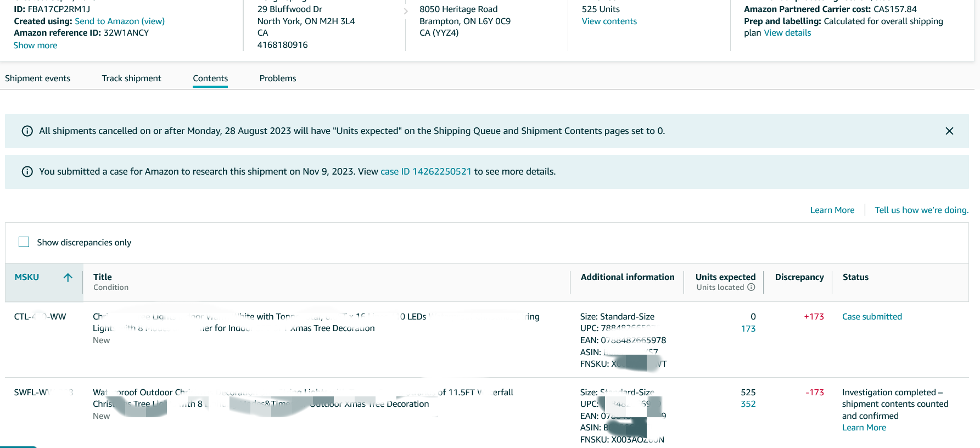Click units located value 352
Screen dimensions: 980x448
(748, 404)
